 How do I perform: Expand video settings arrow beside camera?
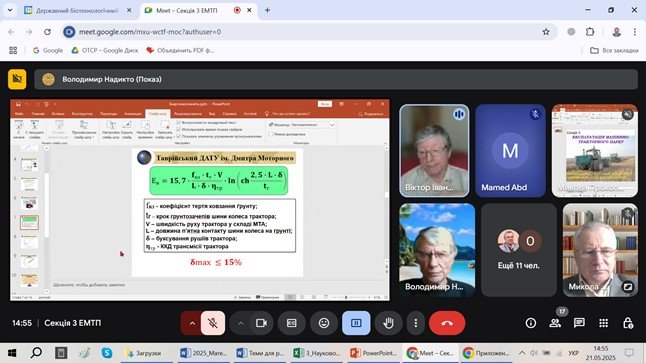241,323
